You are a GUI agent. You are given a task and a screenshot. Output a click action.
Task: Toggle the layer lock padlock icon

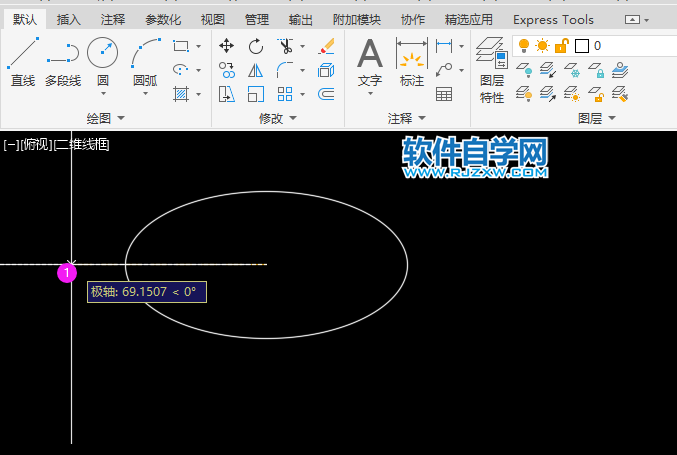click(x=561, y=46)
